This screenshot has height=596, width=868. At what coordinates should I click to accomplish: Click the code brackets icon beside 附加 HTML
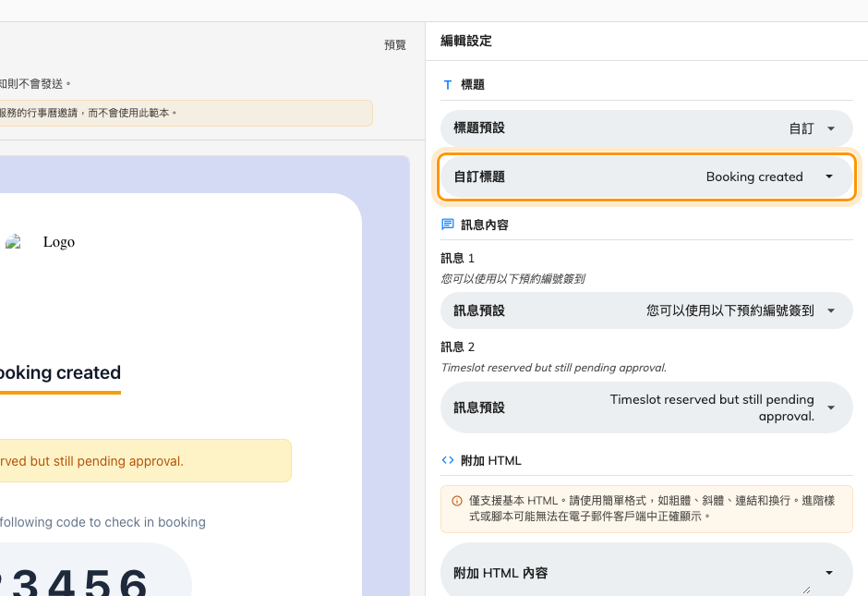pyautogui.click(x=448, y=460)
